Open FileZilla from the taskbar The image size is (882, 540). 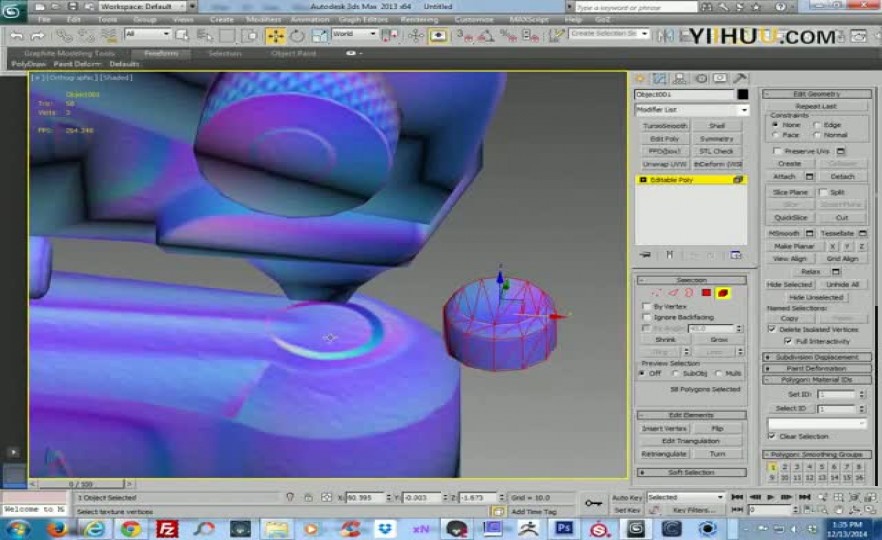[x=167, y=529]
